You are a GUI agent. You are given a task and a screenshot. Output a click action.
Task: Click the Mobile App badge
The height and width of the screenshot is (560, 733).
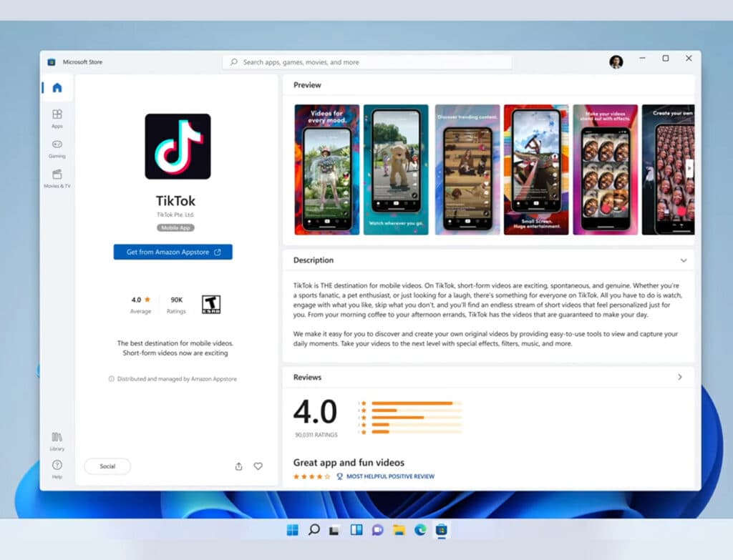click(175, 228)
